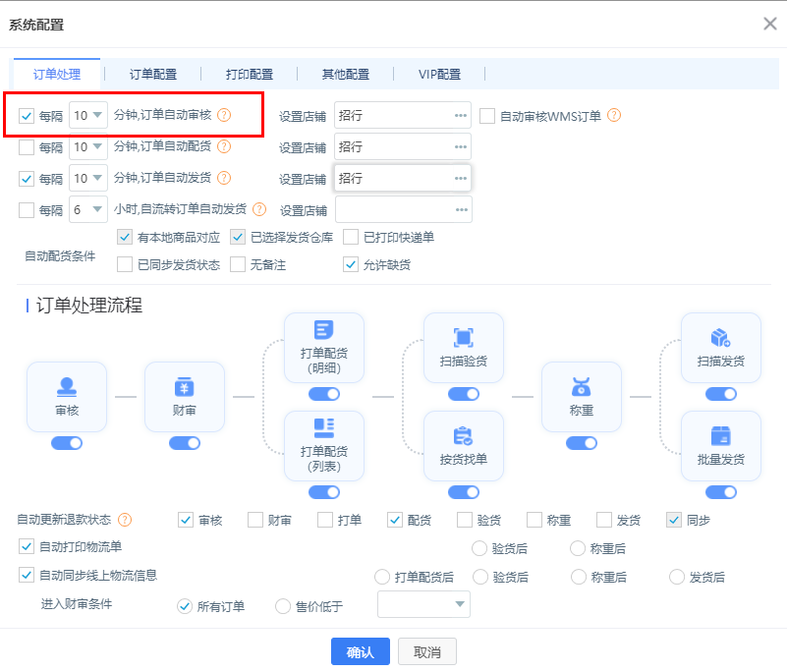Image resolution: width=787 pixels, height=672 pixels.
Task: Click the 扫描发货 step icon
Action: [721, 337]
